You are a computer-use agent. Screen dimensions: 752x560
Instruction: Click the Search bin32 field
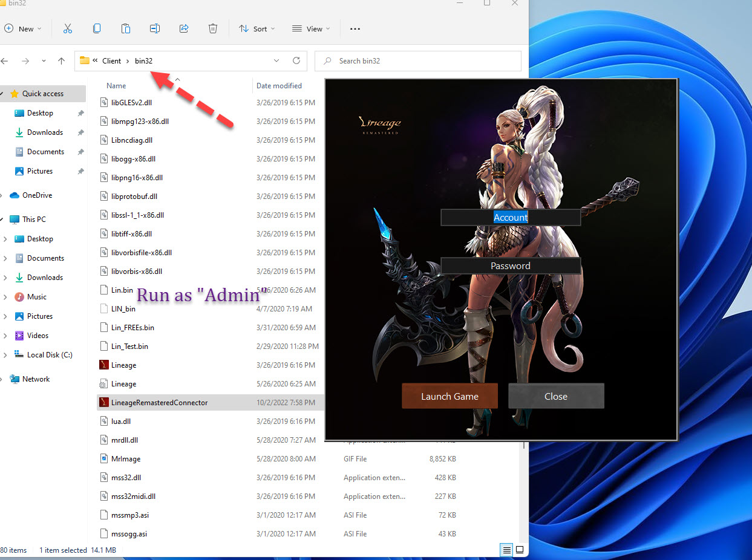pyautogui.click(x=418, y=61)
